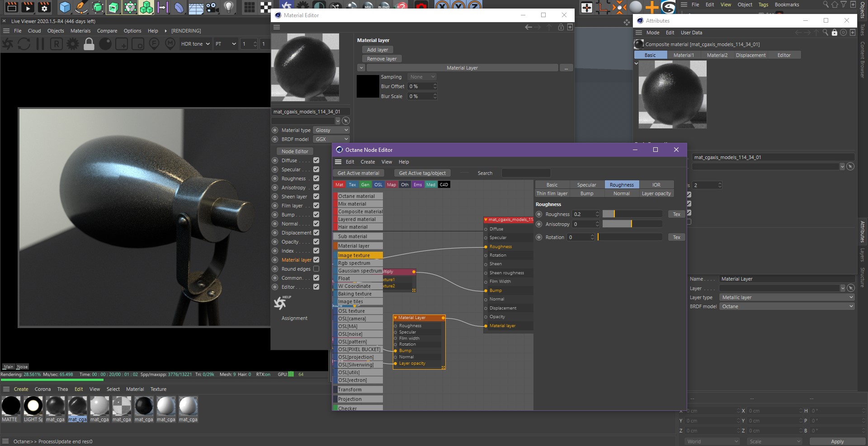Click the Tex button beside Roughness
This screenshot has height=446, width=868.
click(676, 214)
